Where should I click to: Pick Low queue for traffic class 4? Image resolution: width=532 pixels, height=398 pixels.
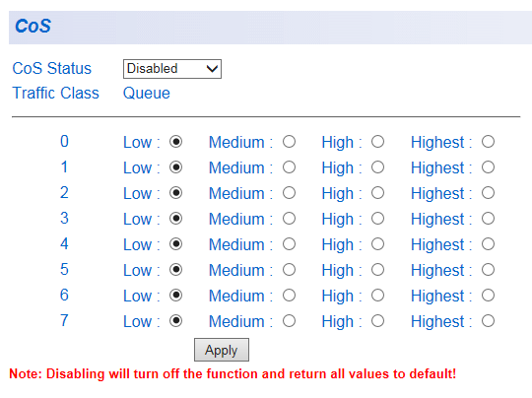click(x=175, y=244)
